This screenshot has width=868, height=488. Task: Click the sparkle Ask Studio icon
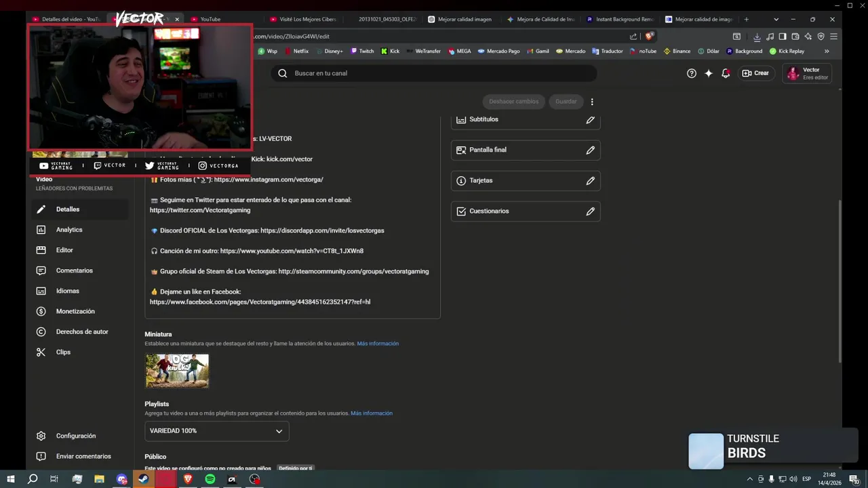[709, 73]
